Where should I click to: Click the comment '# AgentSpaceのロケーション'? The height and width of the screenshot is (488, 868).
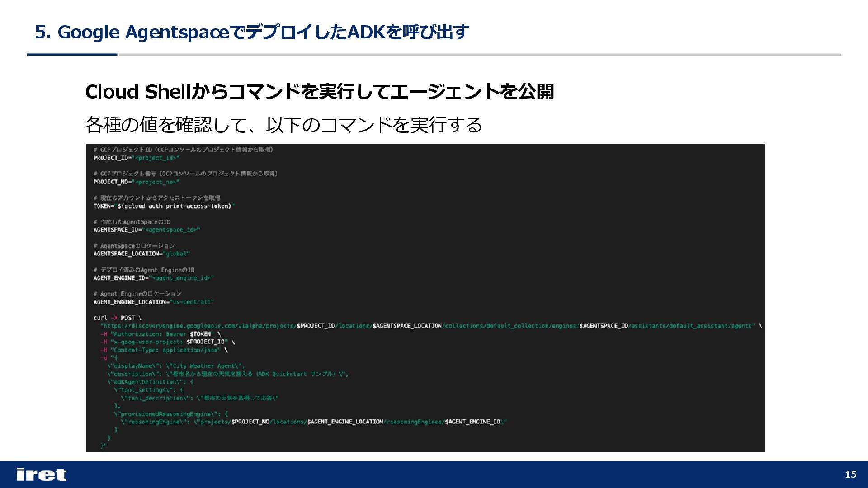(x=134, y=246)
